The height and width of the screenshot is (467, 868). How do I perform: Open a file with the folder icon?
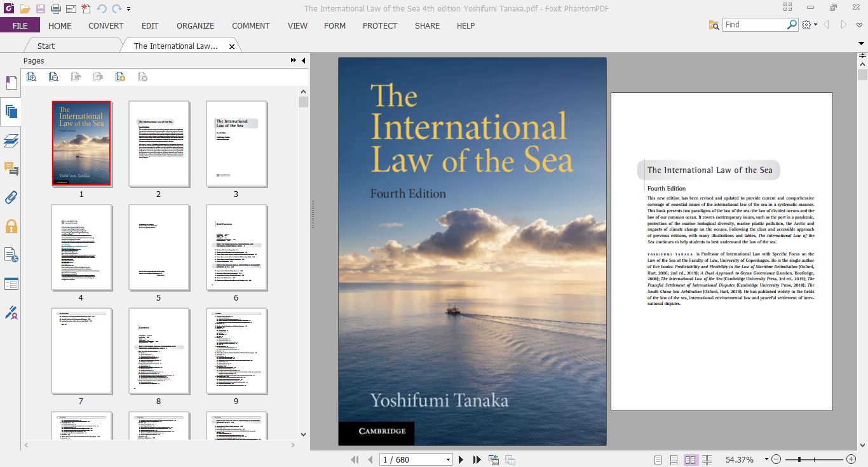click(25, 9)
